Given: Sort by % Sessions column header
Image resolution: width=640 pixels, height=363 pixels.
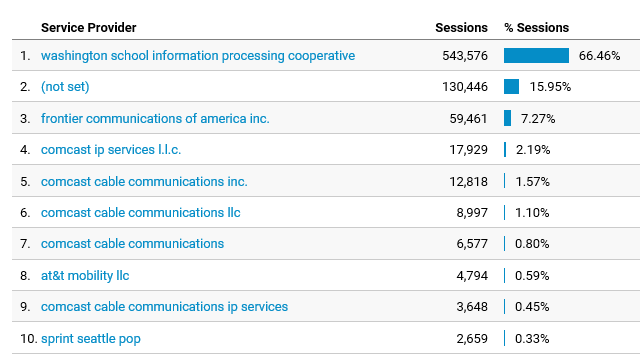Looking at the screenshot, I should 536,28.
